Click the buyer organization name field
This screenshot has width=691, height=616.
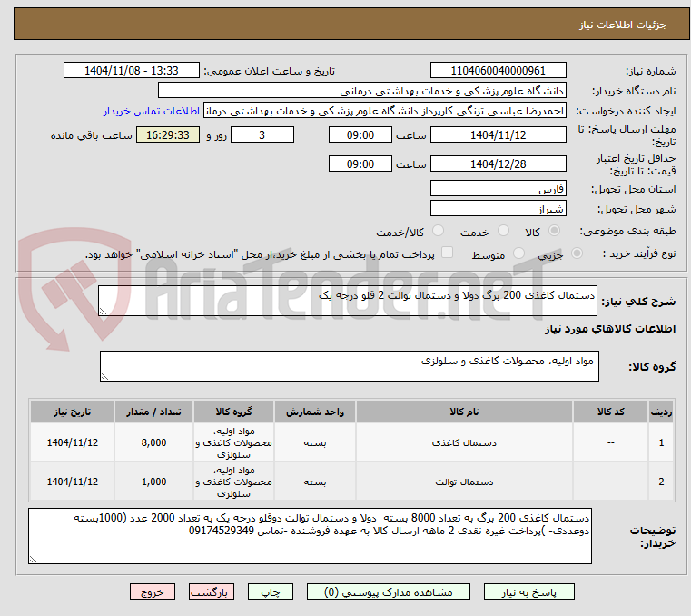click(x=361, y=91)
